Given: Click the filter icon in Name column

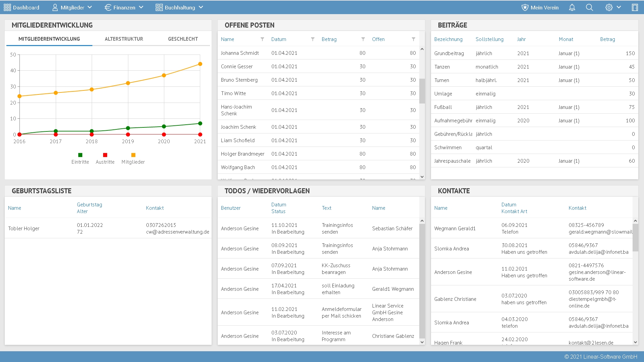Looking at the screenshot, I should [262, 39].
